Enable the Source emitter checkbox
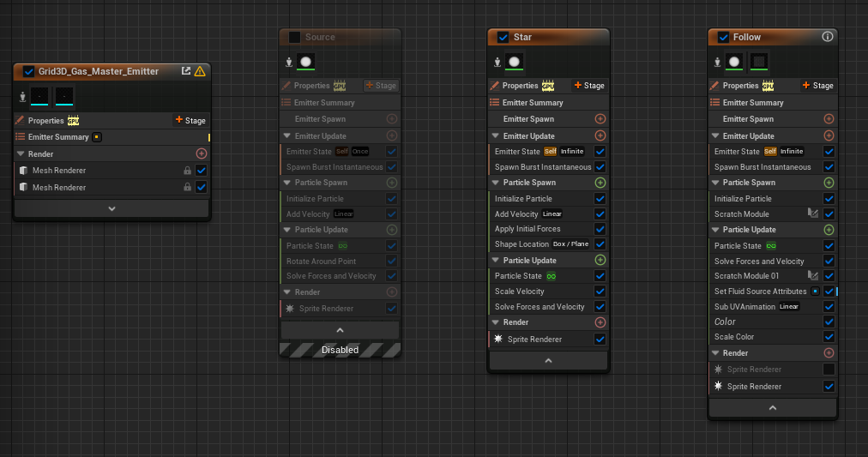 click(294, 37)
